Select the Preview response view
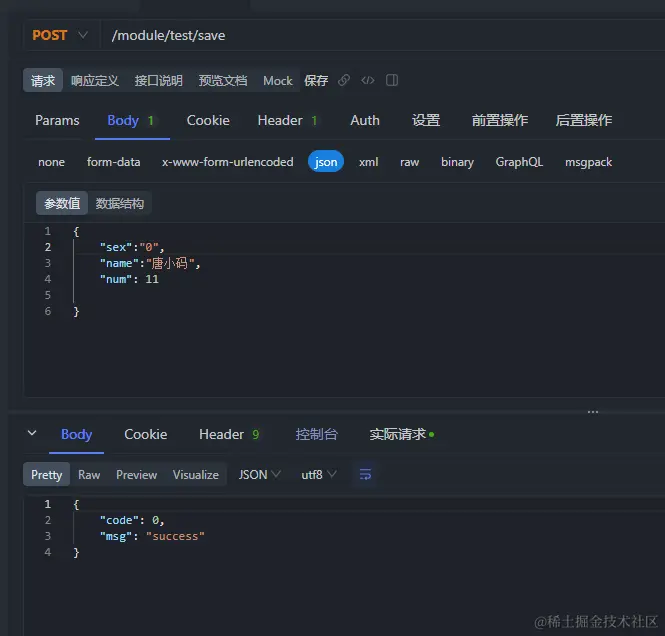665x636 pixels. coord(137,474)
